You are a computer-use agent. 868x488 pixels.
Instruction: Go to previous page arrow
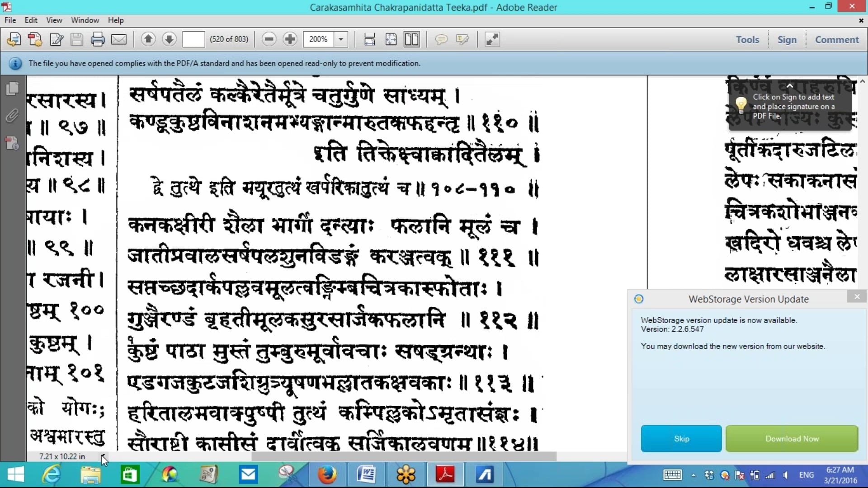coord(148,39)
